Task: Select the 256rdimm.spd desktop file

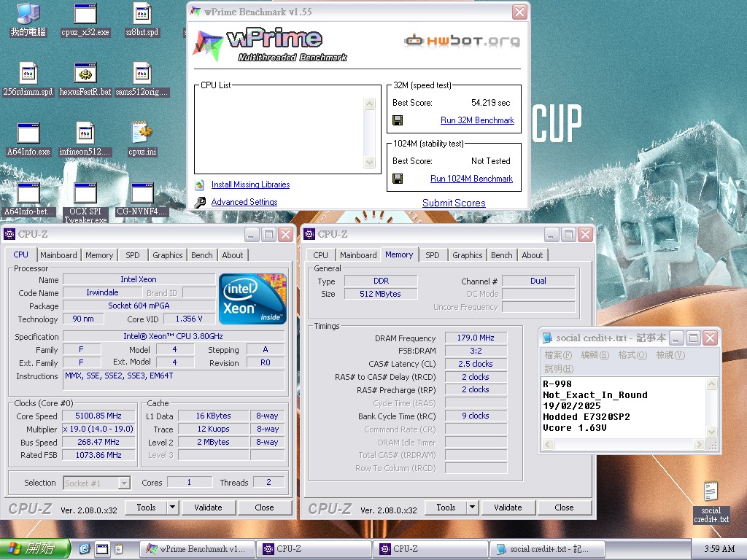Action: [28, 79]
